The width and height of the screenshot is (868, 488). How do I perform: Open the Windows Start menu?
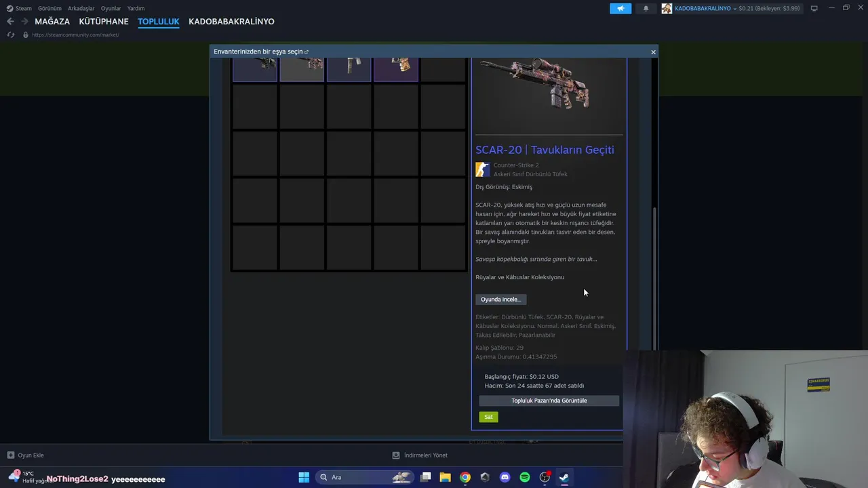[304, 477]
